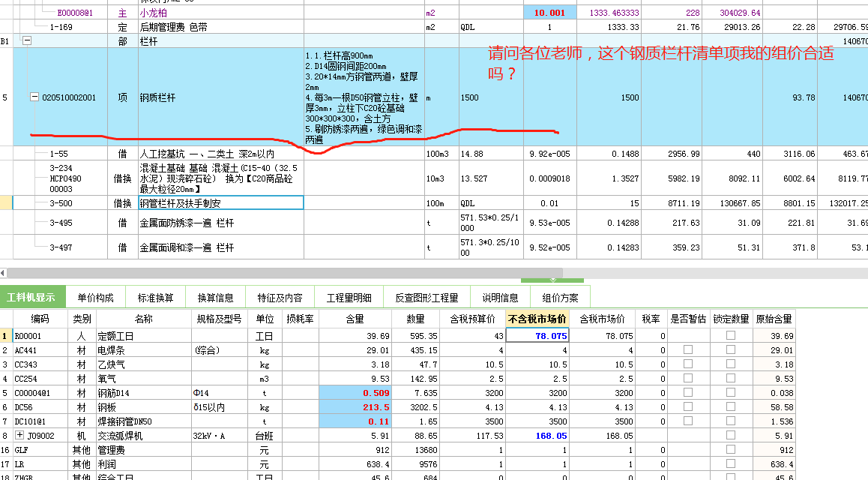Check 是否暂估 for the 电焊条 row
This screenshot has height=480, width=868.
pyautogui.click(x=688, y=350)
